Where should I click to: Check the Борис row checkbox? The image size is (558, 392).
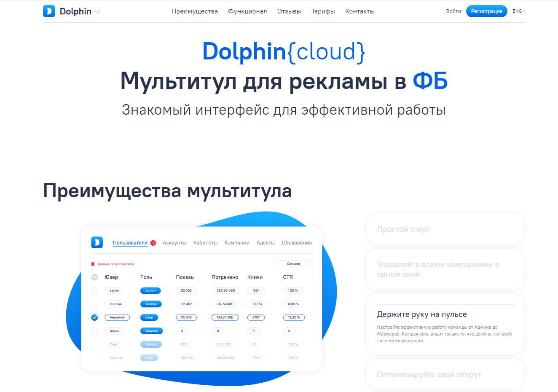tap(94, 331)
